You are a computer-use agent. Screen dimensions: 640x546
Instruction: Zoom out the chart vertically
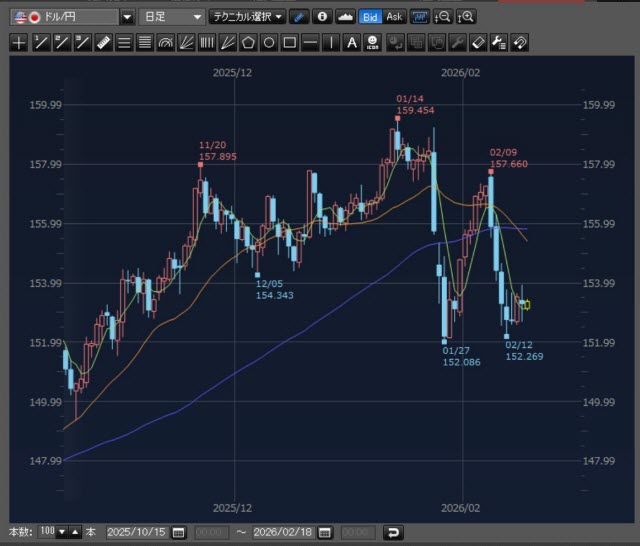(x=442, y=17)
